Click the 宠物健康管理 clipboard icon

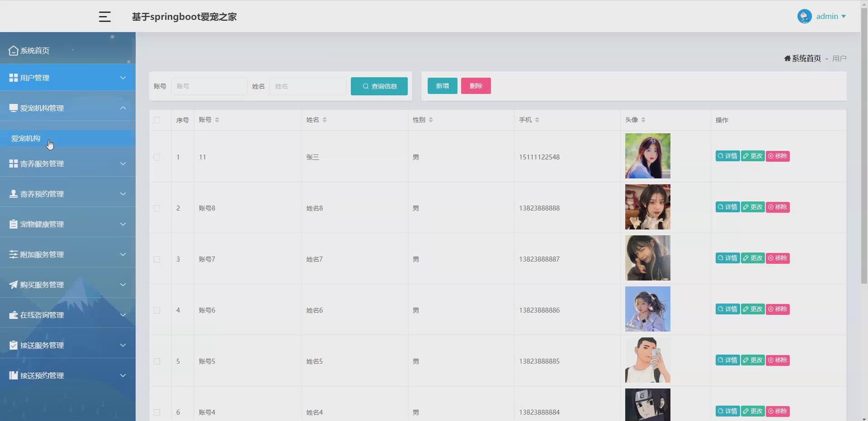pyautogui.click(x=14, y=224)
